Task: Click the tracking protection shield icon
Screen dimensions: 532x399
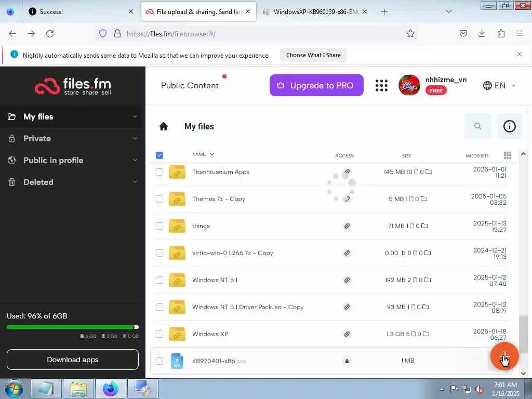Action: click(x=103, y=33)
